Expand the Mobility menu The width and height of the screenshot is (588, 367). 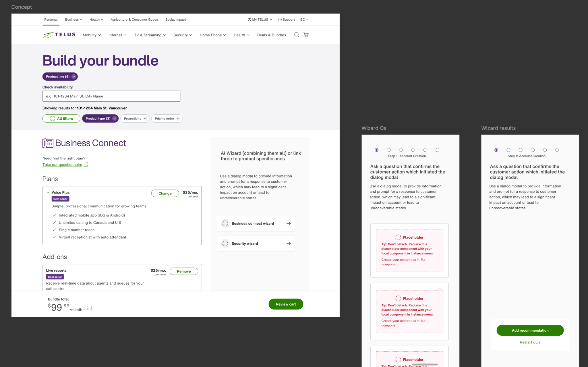(x=92, y=35)
